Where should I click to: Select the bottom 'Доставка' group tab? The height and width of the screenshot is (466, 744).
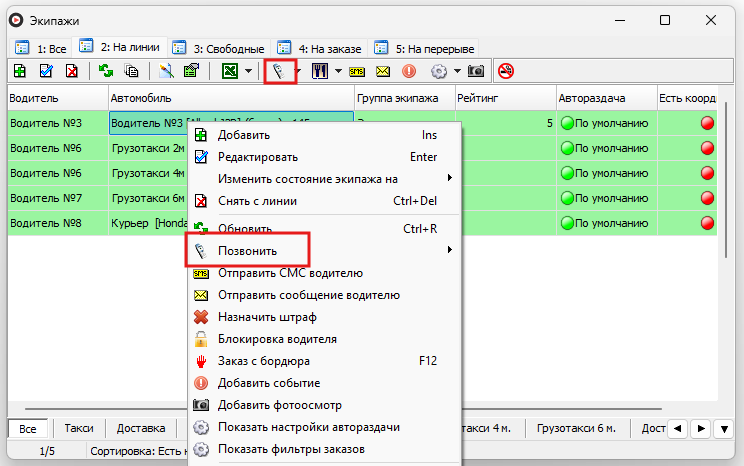coord(141,428)
